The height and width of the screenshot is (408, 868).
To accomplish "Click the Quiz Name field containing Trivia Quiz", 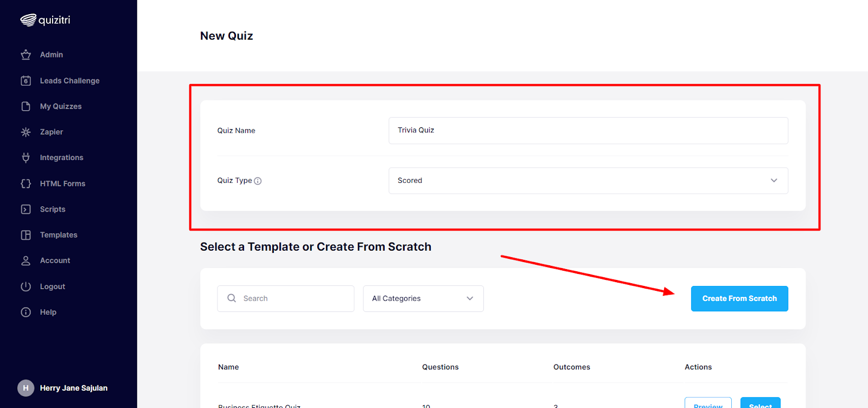I will click(588, 131).
